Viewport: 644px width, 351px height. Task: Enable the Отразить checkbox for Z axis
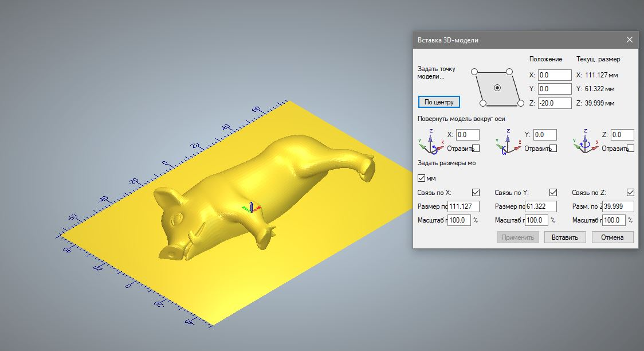pos(631,149)
